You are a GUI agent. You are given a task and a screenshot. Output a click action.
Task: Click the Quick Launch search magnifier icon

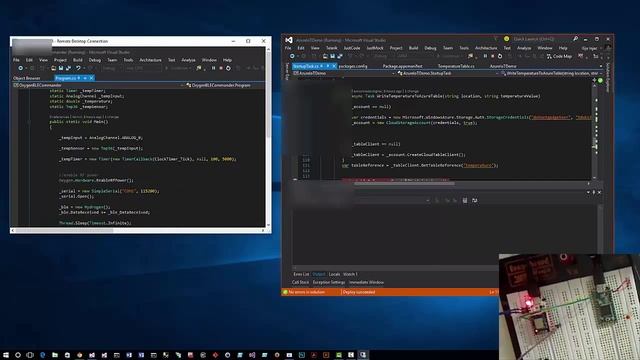coord(575,39)
